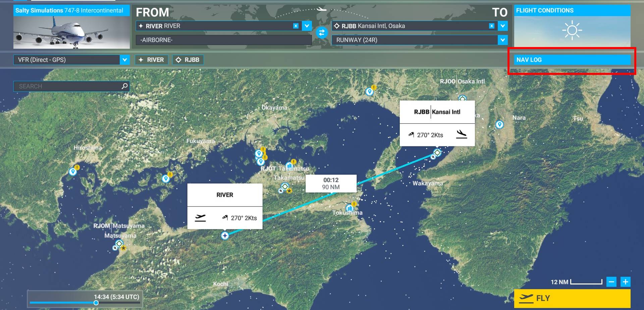Adjust the time of day slider handle
This screenshot has height=310, width=644.
(x=96, y=303)
